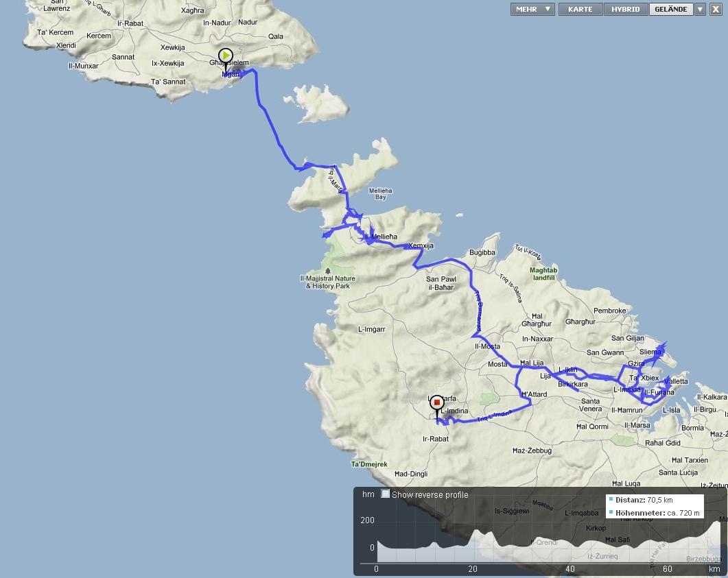Click the Ħ'Attard map label
Viewport: 728px width, 578px height.
534,394
